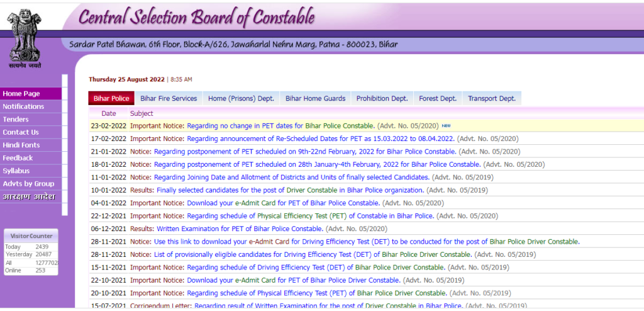
Task: Switch to Home (Prisons) Dept. tab
Action: tap(241, 98)
